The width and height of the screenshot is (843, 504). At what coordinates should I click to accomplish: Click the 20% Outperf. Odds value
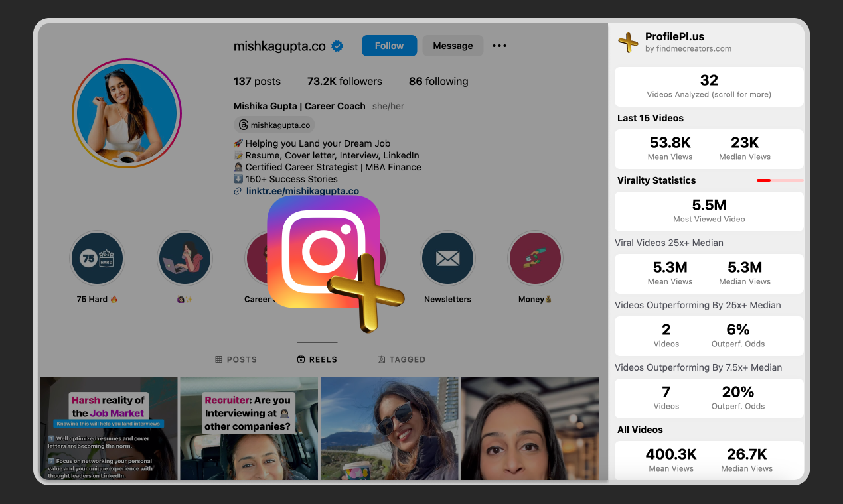tap(738, 392)
